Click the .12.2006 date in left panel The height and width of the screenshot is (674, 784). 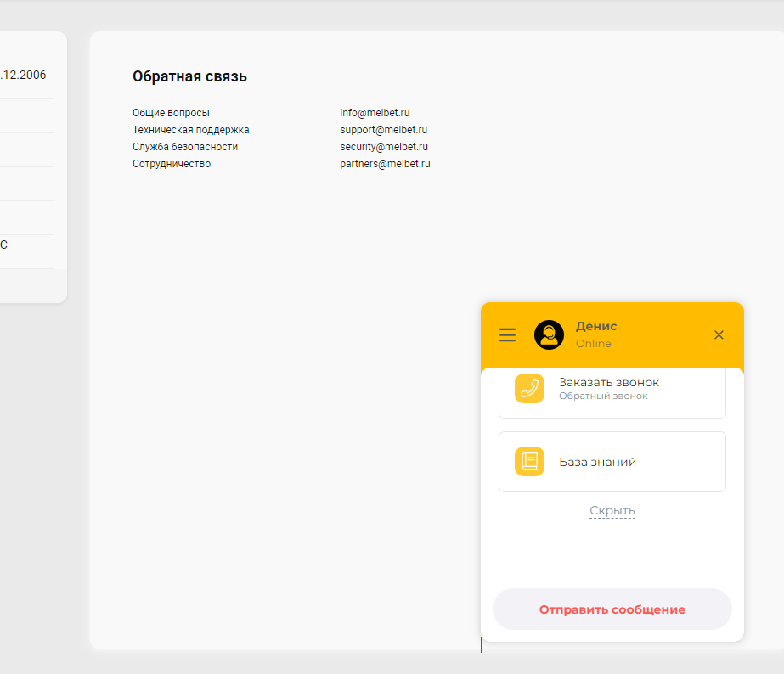coord(23,75)
